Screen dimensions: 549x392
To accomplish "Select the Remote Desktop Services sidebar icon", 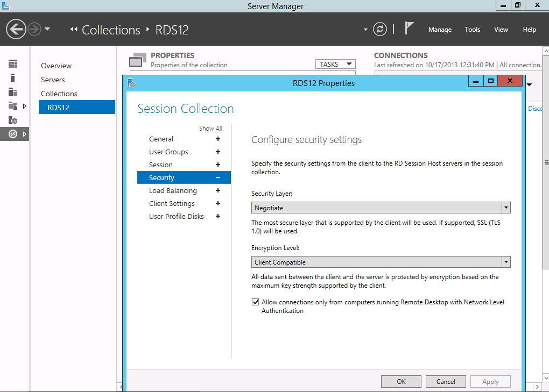I will [13, 134].
